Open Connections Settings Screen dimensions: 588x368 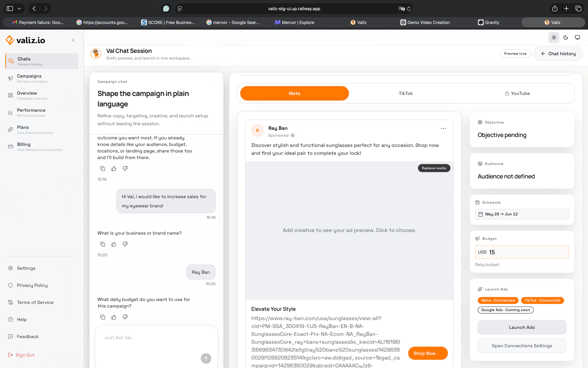[x=522, y=346]
